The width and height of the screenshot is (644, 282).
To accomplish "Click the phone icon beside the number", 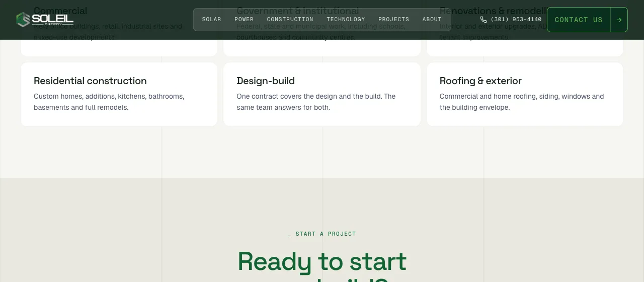I will tap(484, 20).
